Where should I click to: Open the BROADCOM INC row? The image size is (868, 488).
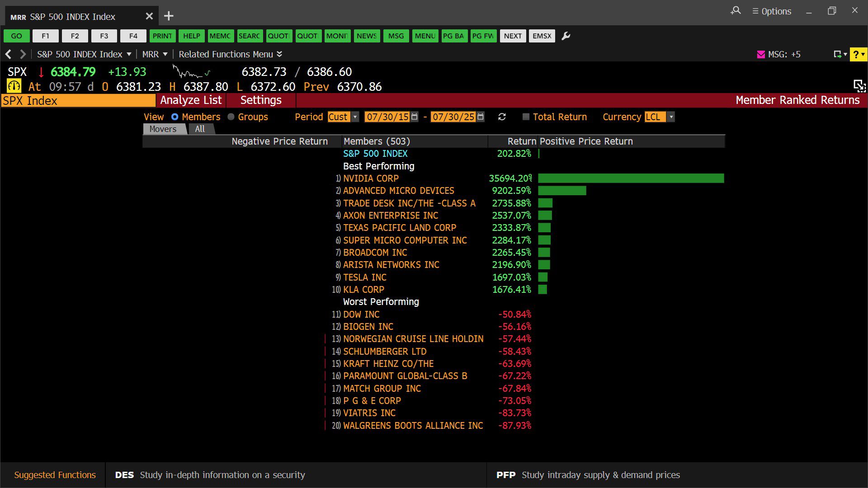(434, 253)
